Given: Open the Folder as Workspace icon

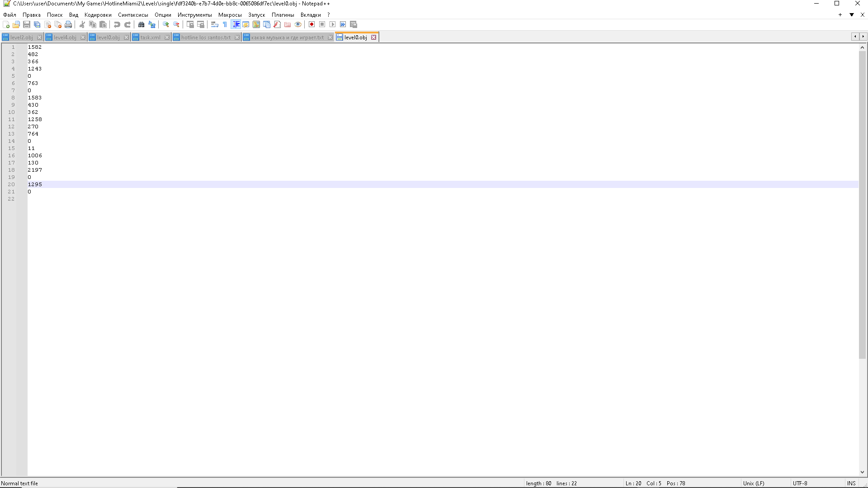Looking at the screenshot, I should coord(288,24).
